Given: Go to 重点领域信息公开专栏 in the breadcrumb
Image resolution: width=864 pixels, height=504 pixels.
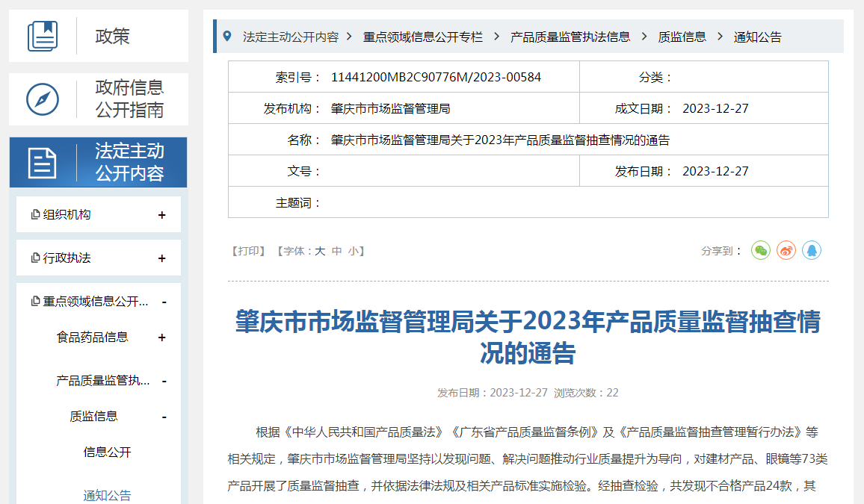Looking at the screenshot, I should (422, 37).
